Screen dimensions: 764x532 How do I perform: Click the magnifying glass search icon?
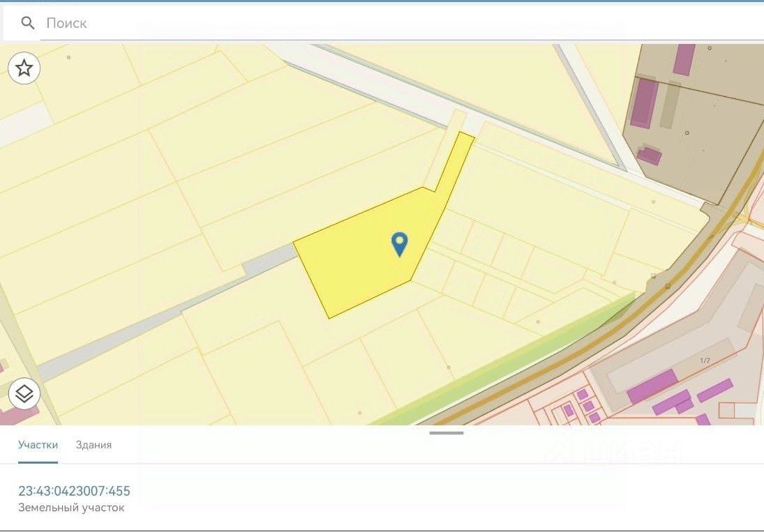point(28,23)
